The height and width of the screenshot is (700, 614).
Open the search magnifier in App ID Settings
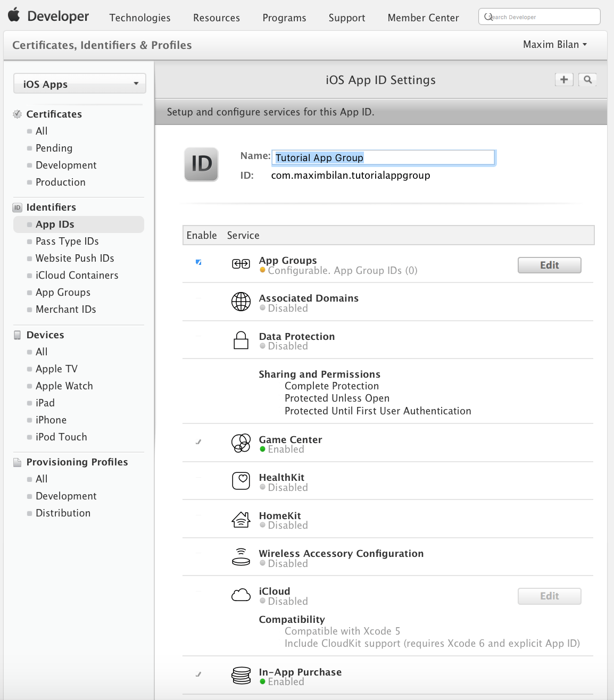click(x=587, y=79)
